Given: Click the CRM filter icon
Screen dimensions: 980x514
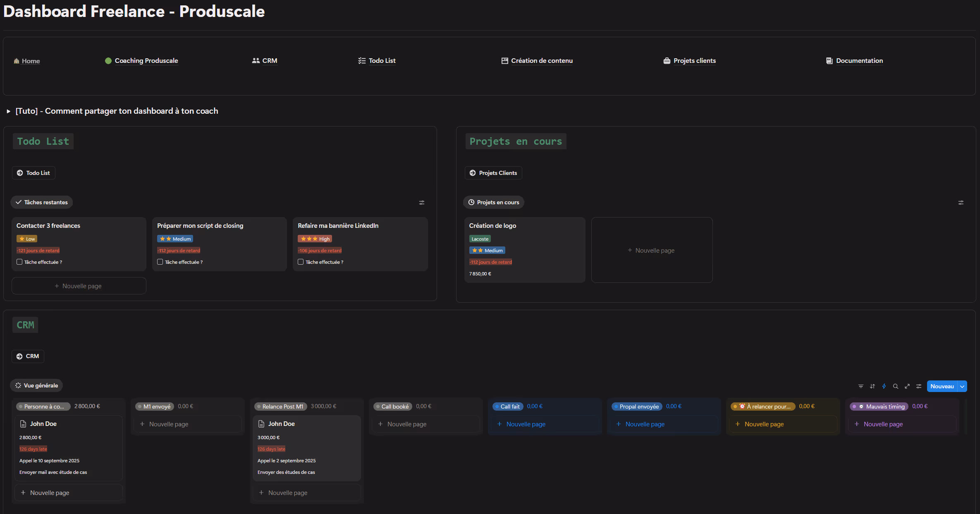Looking at the screenshot, I should 860,386.
